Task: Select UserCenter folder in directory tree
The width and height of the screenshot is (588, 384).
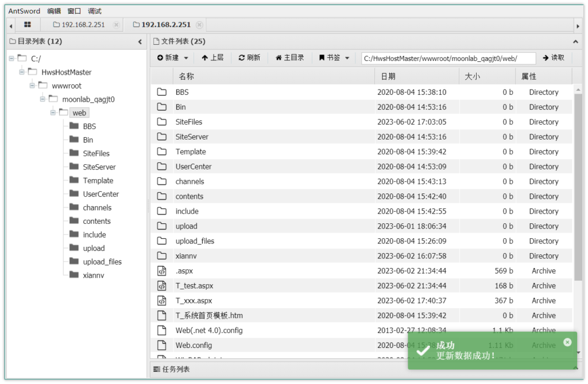Action: 100,194
